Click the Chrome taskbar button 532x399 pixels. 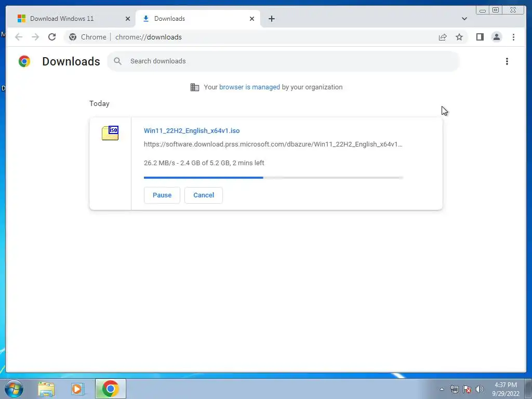111,389
